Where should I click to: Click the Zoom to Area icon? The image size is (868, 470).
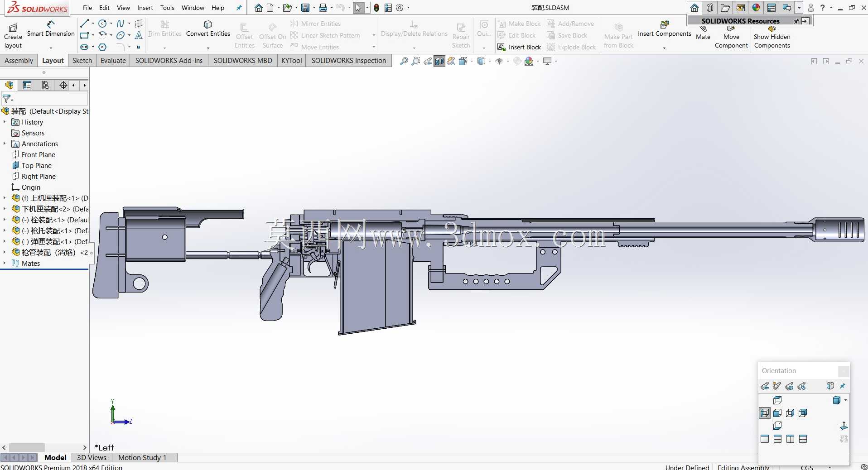tap(416, 61)
